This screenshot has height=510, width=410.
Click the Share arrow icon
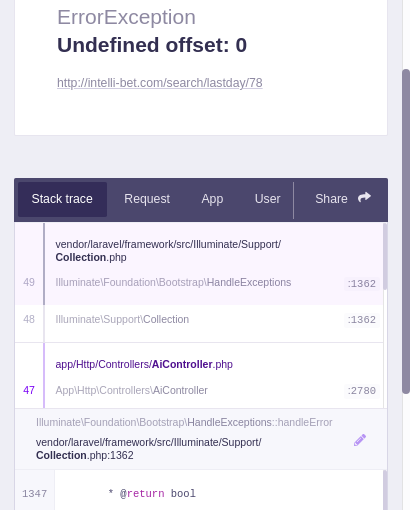(x=364, y=197)
